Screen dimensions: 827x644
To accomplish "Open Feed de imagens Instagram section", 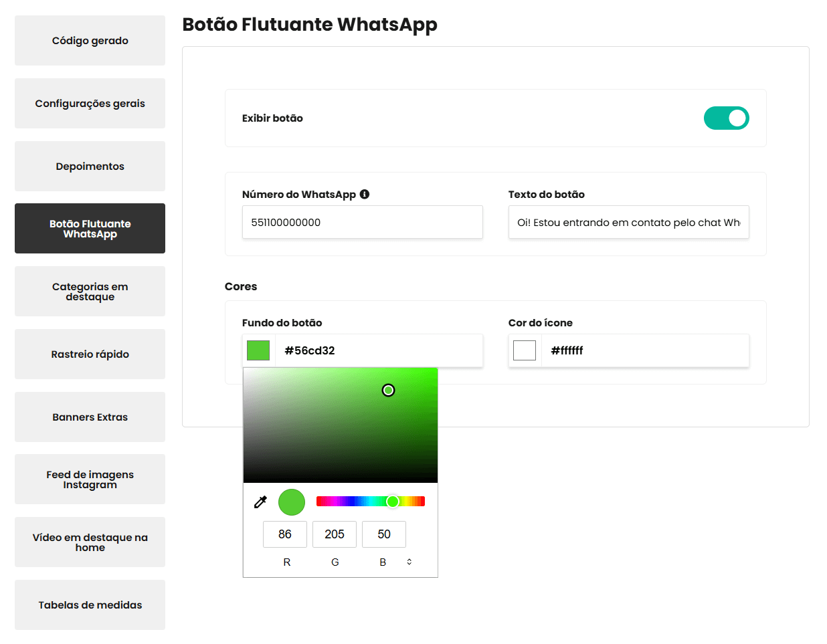I will click(90, 479).
